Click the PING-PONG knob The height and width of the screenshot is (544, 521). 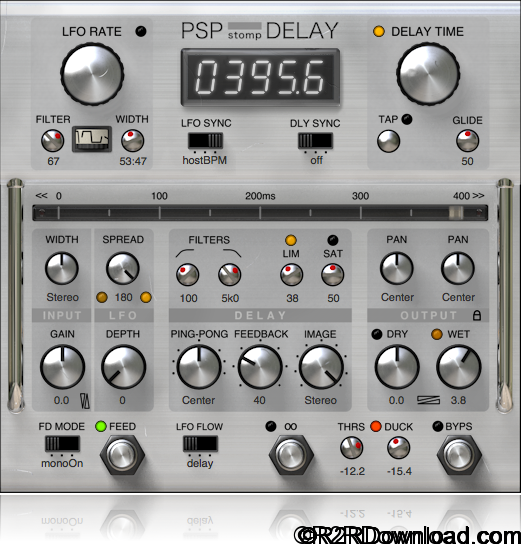[199, 367]
